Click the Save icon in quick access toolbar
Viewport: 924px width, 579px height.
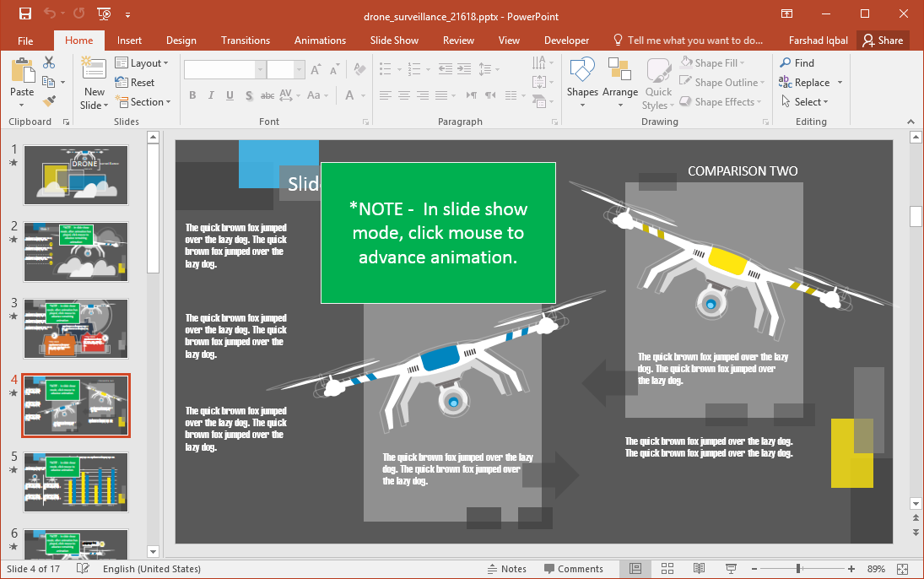coord(24,14)
